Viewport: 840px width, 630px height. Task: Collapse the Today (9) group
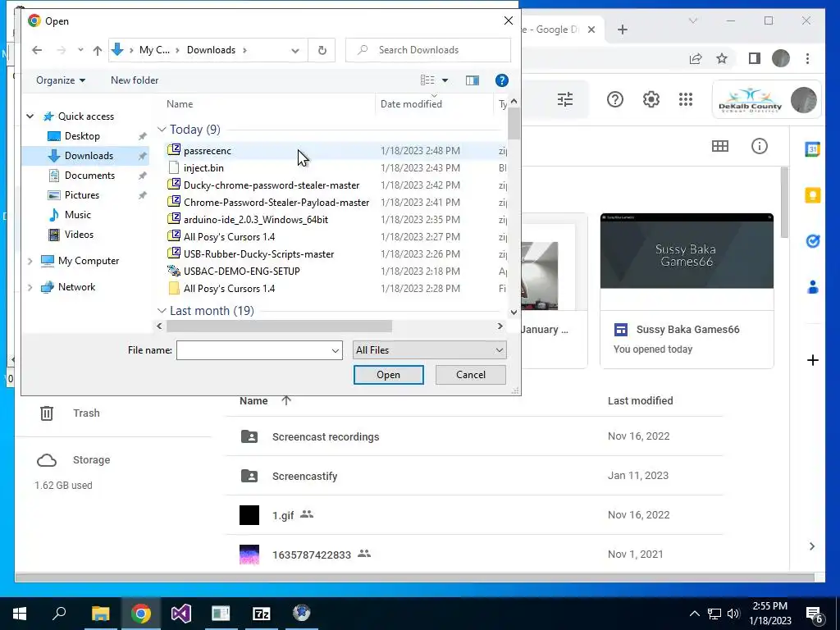point(162,129)
